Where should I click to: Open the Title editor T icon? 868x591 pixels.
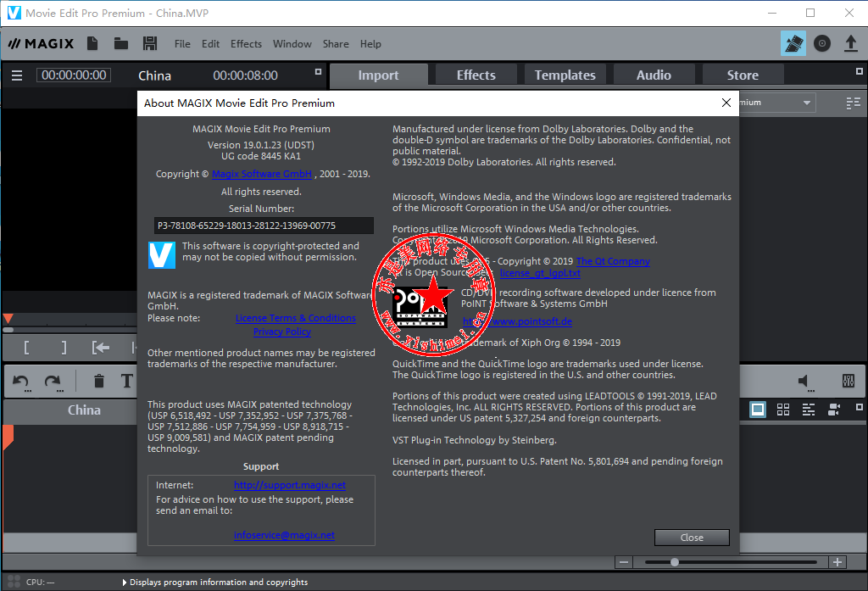(x=127, y=381)
